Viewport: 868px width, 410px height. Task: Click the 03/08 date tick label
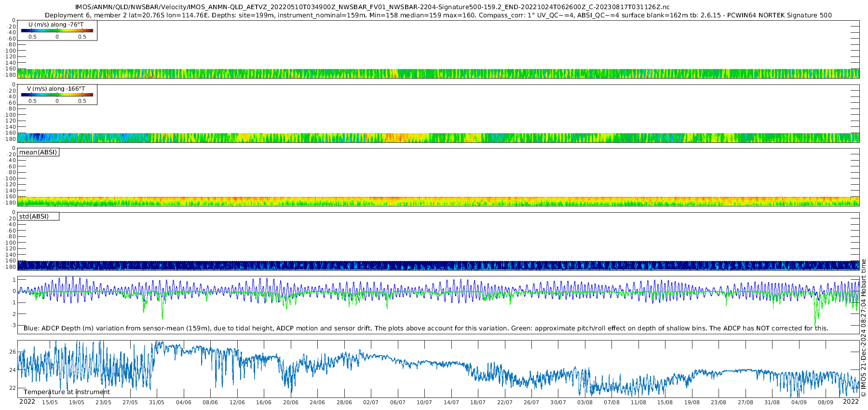(x=585, y=402)
